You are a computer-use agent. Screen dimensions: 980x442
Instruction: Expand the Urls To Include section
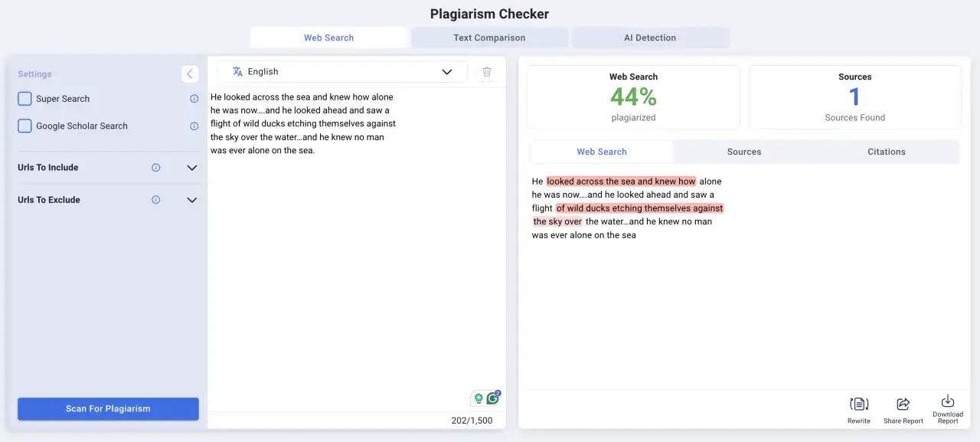(192, 168)
